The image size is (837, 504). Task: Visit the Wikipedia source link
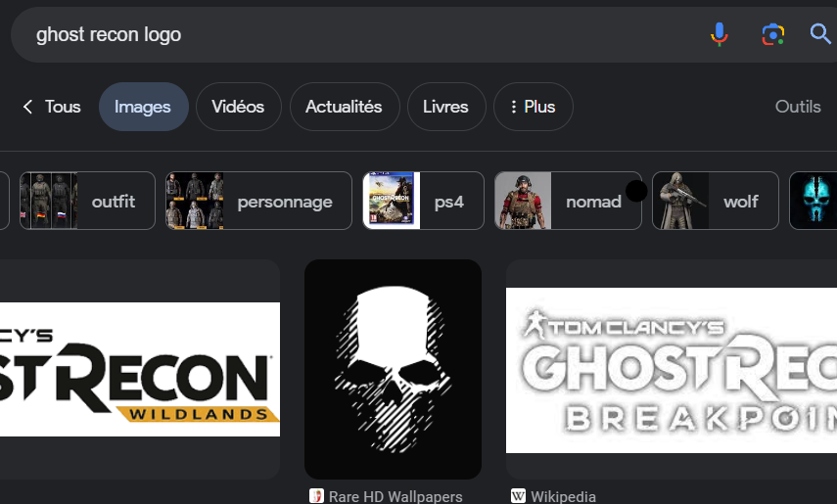point(563,496)
